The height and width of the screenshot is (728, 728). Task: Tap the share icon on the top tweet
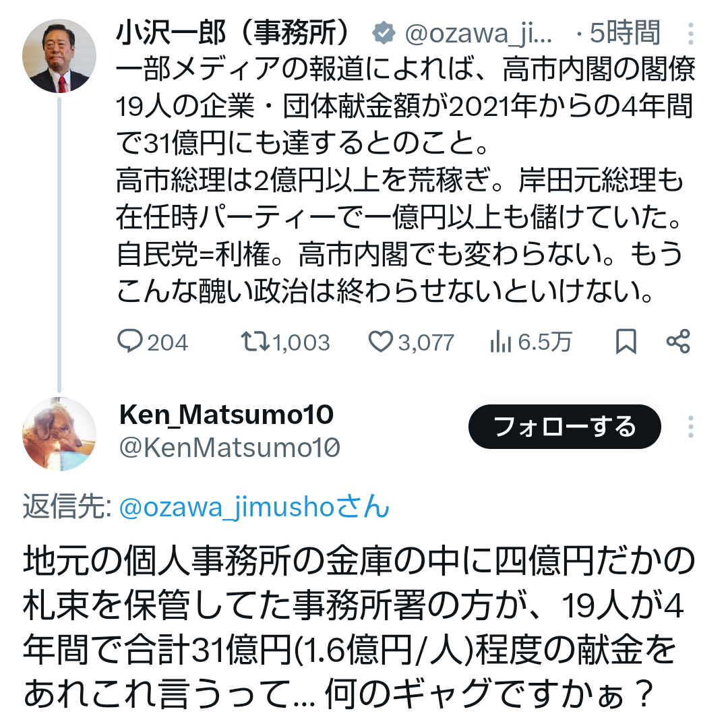point(677,342)
